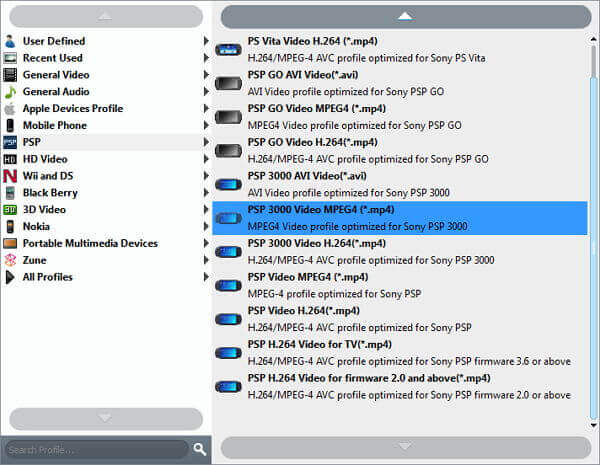Click the Mobile Phone icon
This screenshot has height=465, width=600.
[10, 125]
